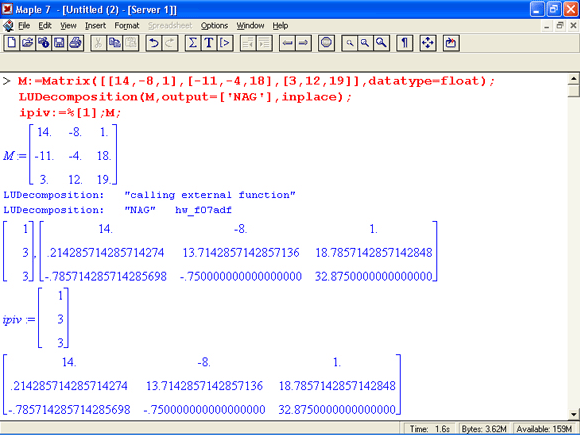Undo the last action with the toolbar arrow
580x435 pixels.
[x=154, y=43]
